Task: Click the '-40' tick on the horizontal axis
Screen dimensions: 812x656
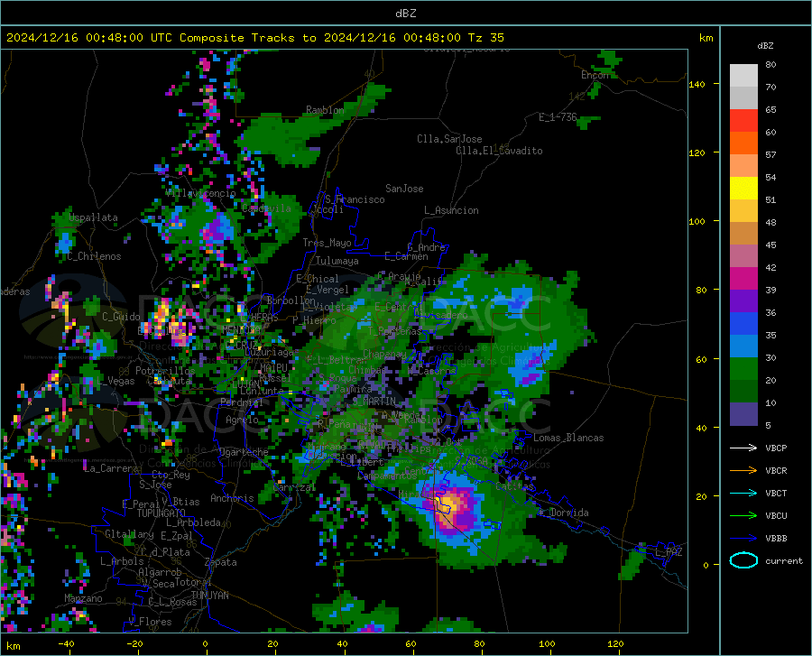Action: tap(66, 643)
